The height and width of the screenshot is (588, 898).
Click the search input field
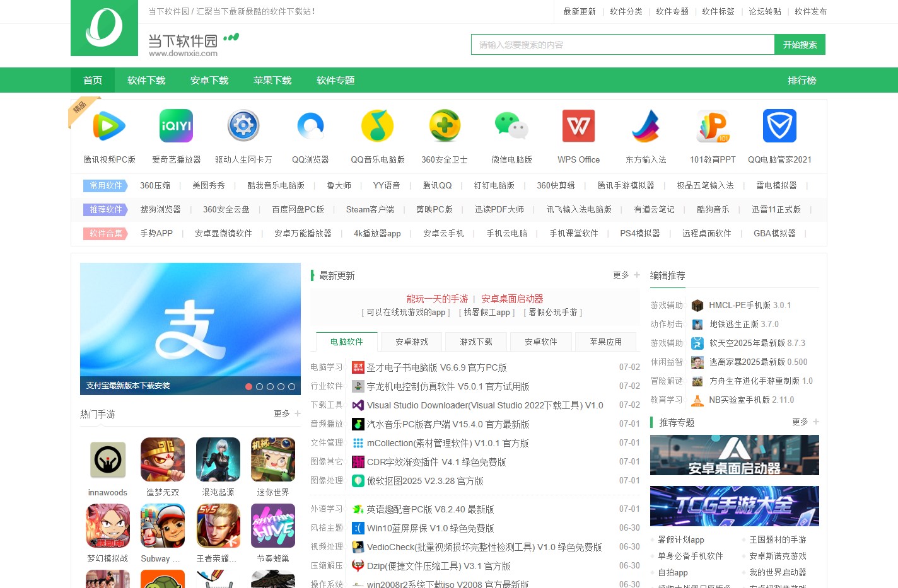point(623,45)
